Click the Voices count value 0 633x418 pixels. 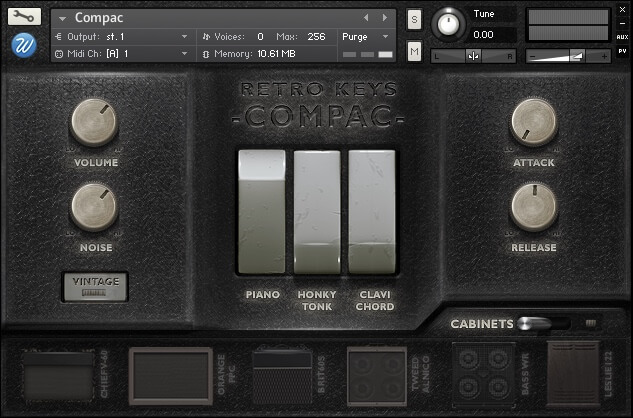pyautogui.click(x=260, y=37)
